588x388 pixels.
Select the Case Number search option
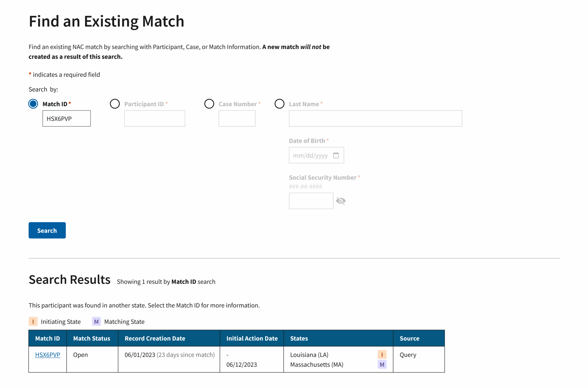[209, 104]
